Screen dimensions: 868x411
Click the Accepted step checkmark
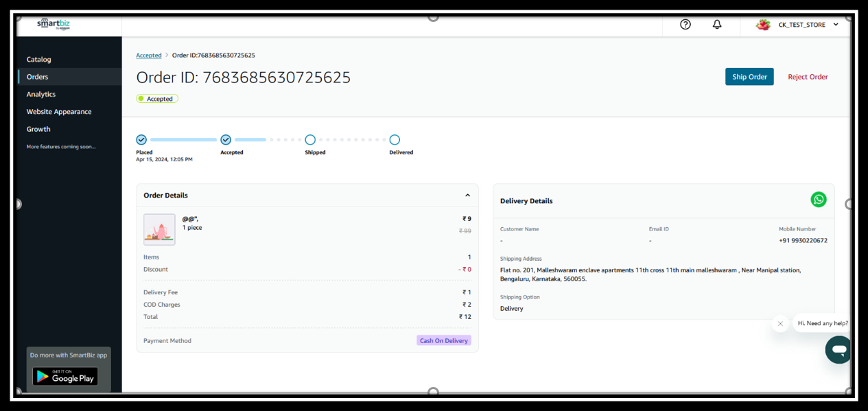pos(226,140)
